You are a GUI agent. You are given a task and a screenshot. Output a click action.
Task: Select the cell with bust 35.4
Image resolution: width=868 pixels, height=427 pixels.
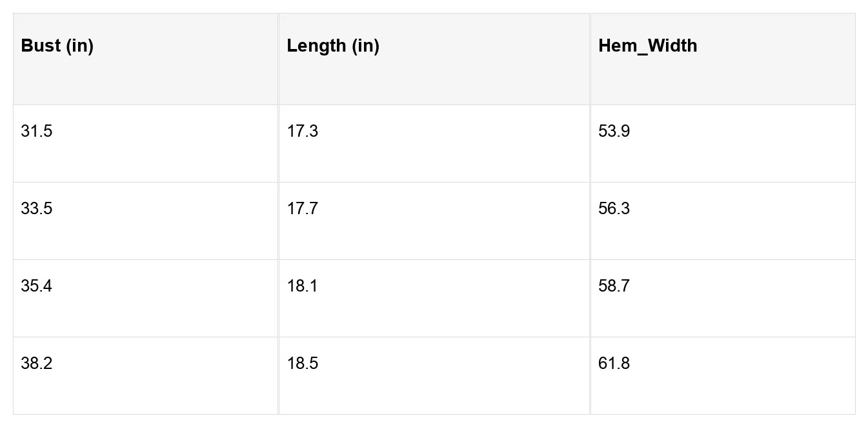[x=146, y=299]
